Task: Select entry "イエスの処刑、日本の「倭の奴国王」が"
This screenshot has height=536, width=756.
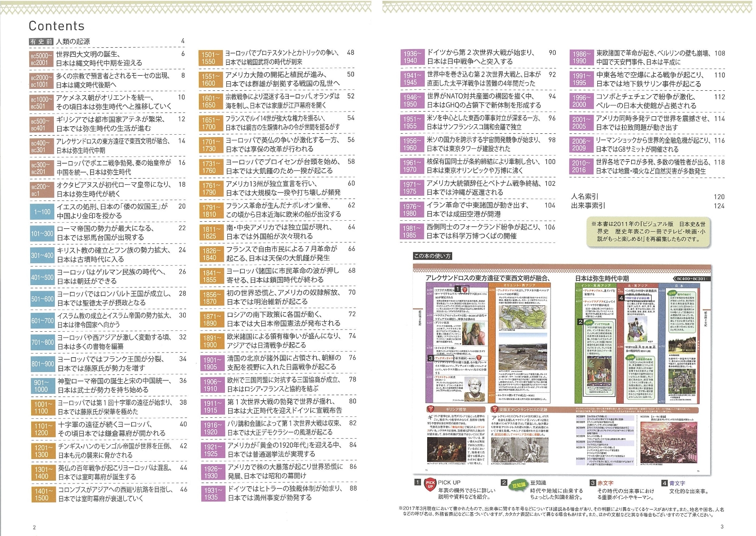Action: (112, 207)
